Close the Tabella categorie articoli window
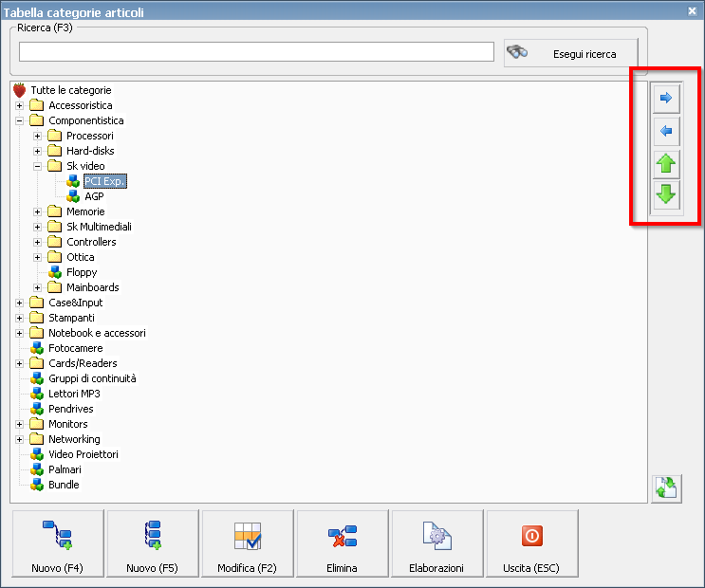705x588 pixels. coord(692,11)
